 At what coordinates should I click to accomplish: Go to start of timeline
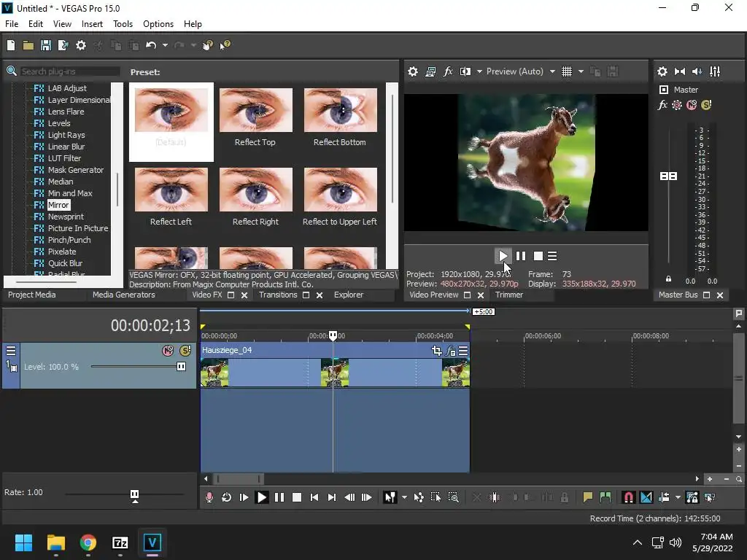[314, 497]
